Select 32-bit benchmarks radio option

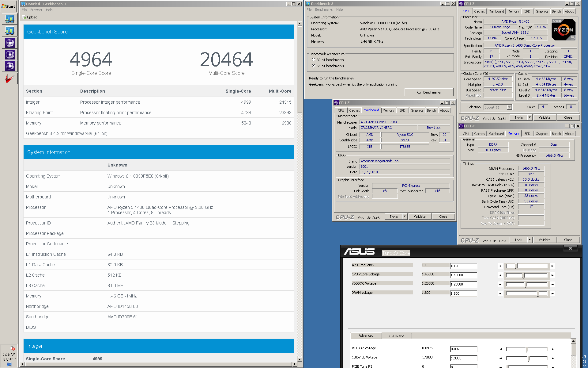click(x=313, y=60)
